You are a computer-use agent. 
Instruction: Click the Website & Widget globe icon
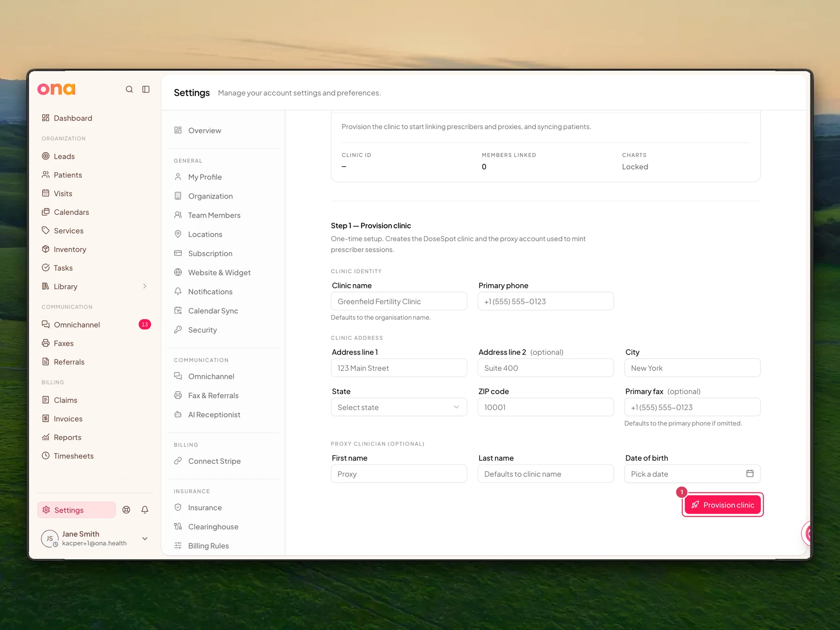coord(178,272)
